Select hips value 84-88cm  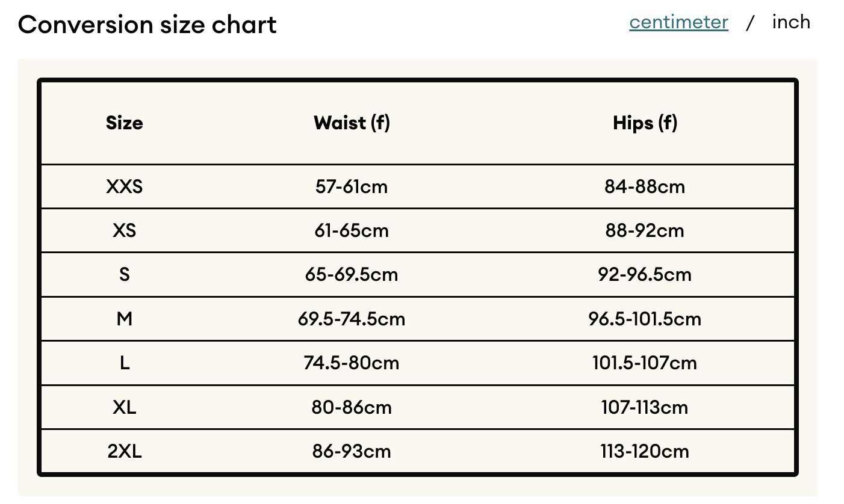tap(645, 187)
